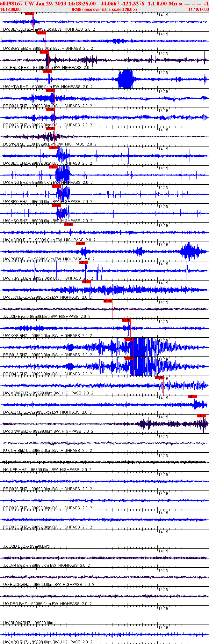Click the pick marker on UW BRO trace
Viewport: 209px width, 644px height.
[56, 186]
